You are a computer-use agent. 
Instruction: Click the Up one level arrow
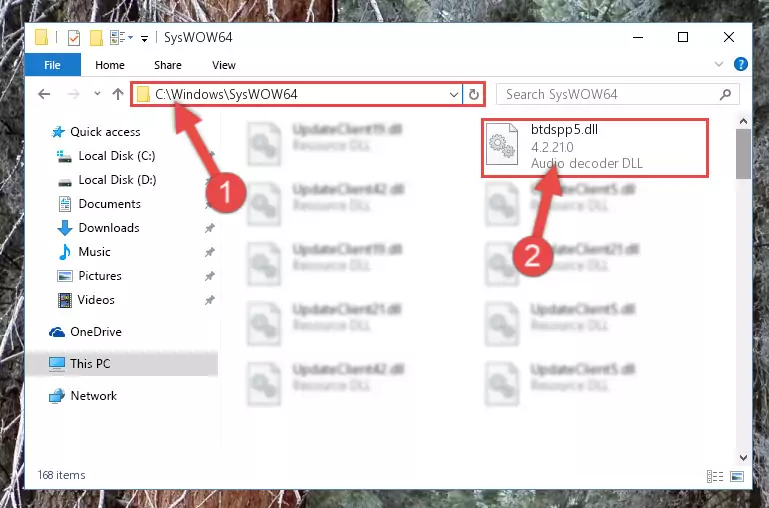[118, 94]
